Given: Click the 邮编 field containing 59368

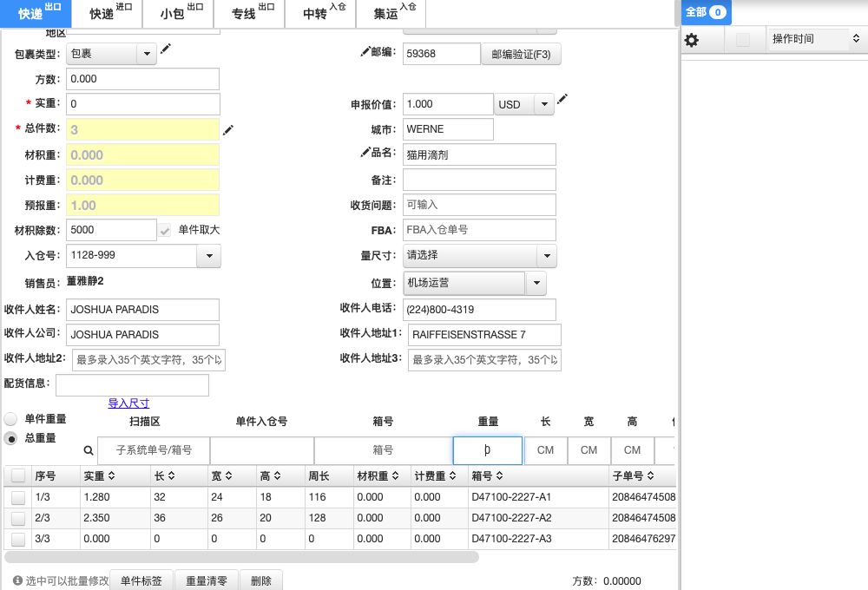Looking at the screenshot, I should point(441,54).
